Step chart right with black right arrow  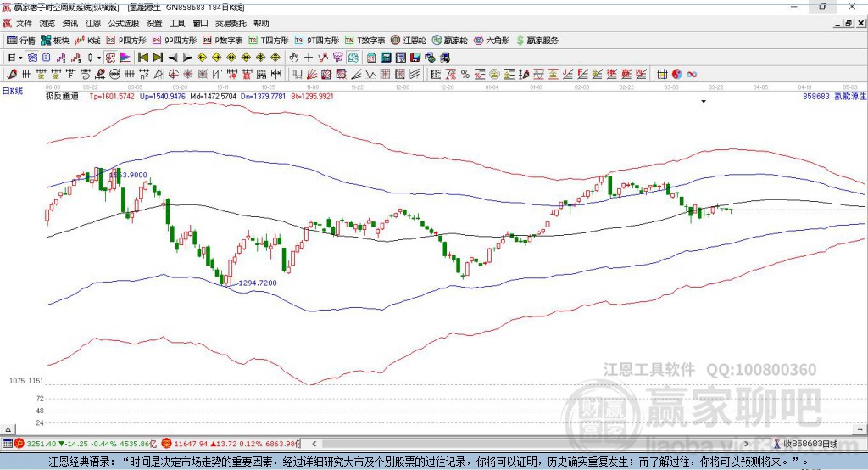[187, 58]
